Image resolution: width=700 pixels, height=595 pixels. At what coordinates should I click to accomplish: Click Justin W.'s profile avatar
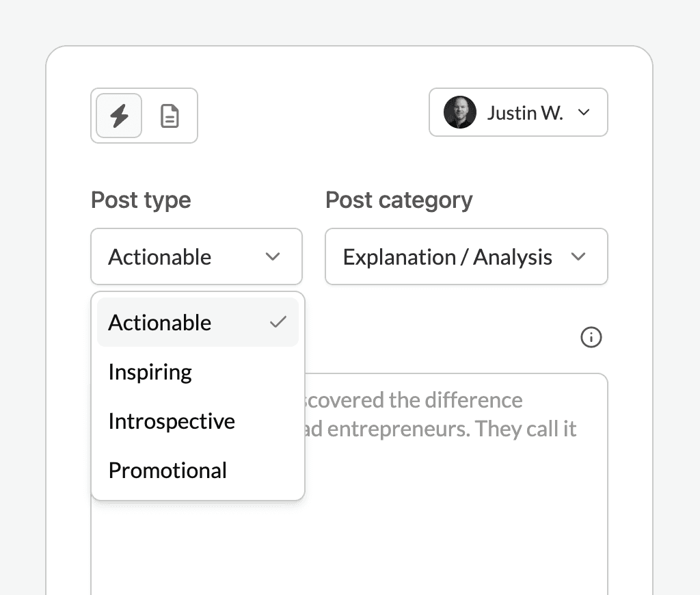point(459,113)
